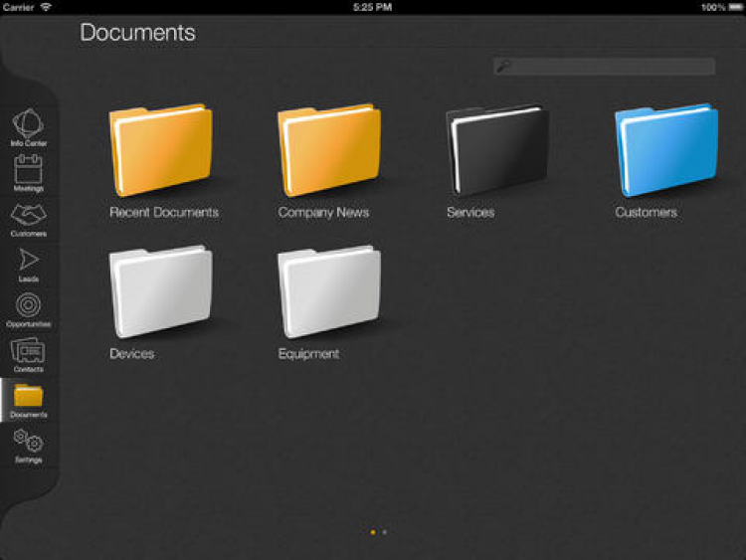The height and width of the screenshot is (560, 746).
Task: Open the blue Customers folder
Action: point(666,150)
